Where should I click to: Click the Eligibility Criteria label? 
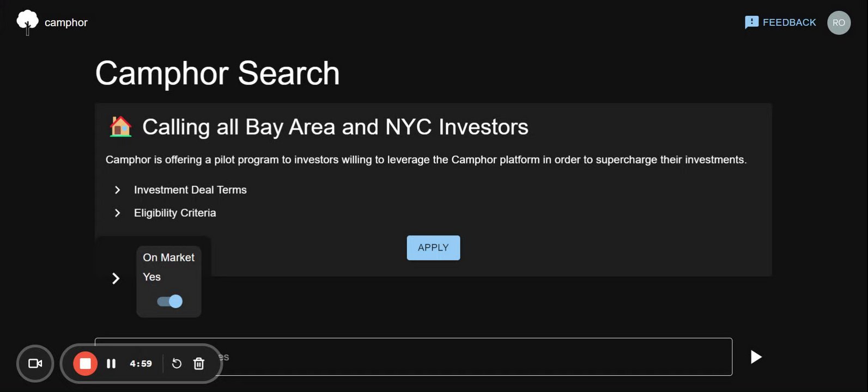click(175, 213)
